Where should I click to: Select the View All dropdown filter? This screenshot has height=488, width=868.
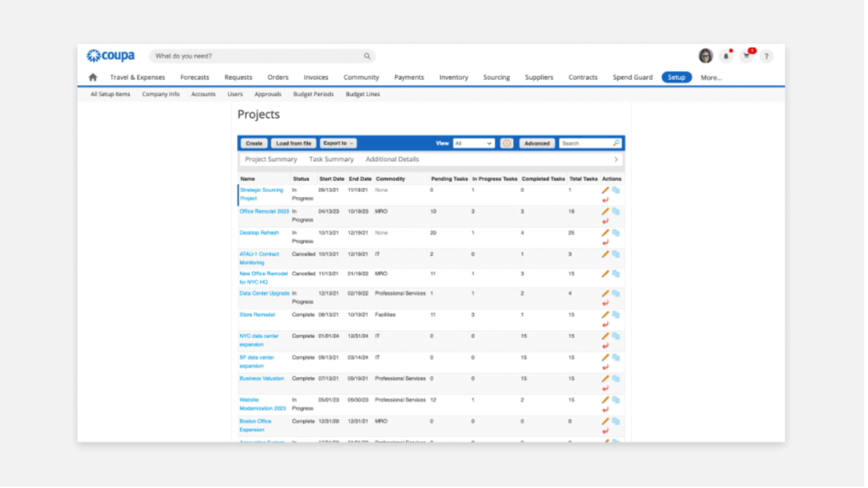point(474,143)
